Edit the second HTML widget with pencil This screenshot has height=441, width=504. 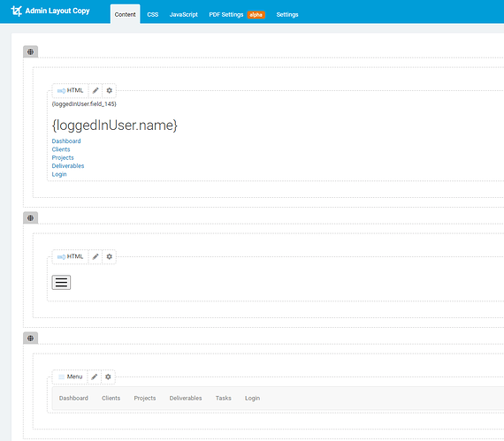(x=95, y=256)
